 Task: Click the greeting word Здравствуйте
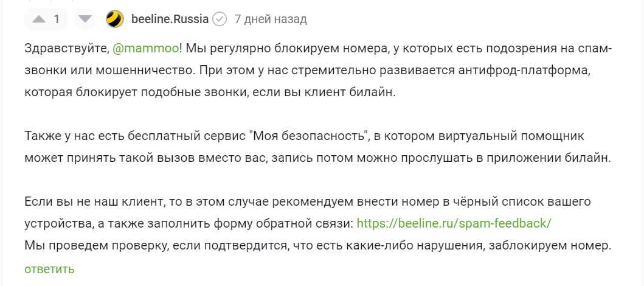tap(64, 48)
